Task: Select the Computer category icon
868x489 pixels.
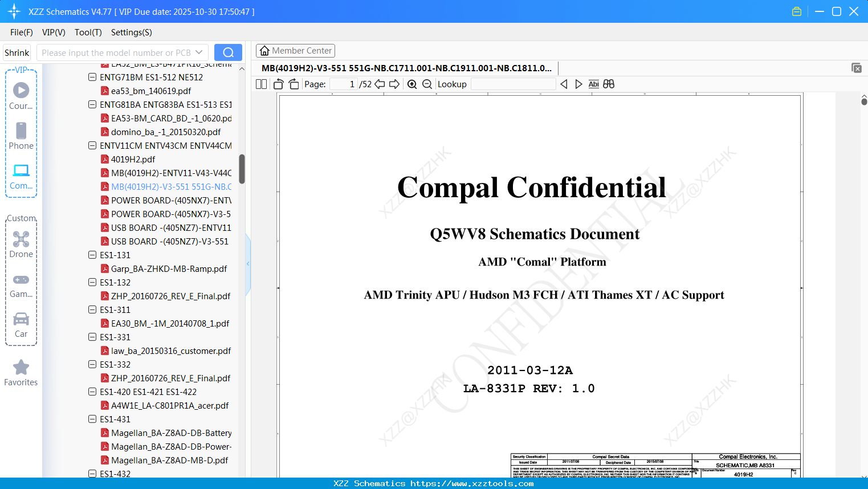Action: 21,176
